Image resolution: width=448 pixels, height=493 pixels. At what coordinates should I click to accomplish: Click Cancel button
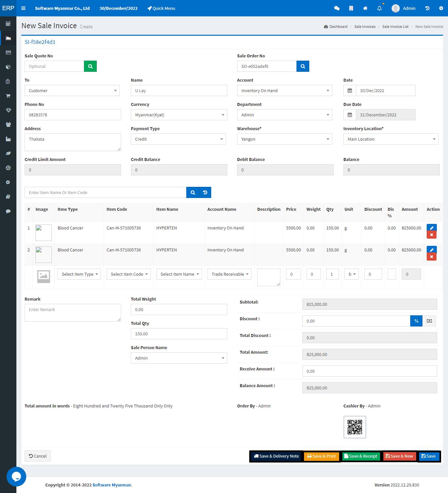[x=38, y=456]
